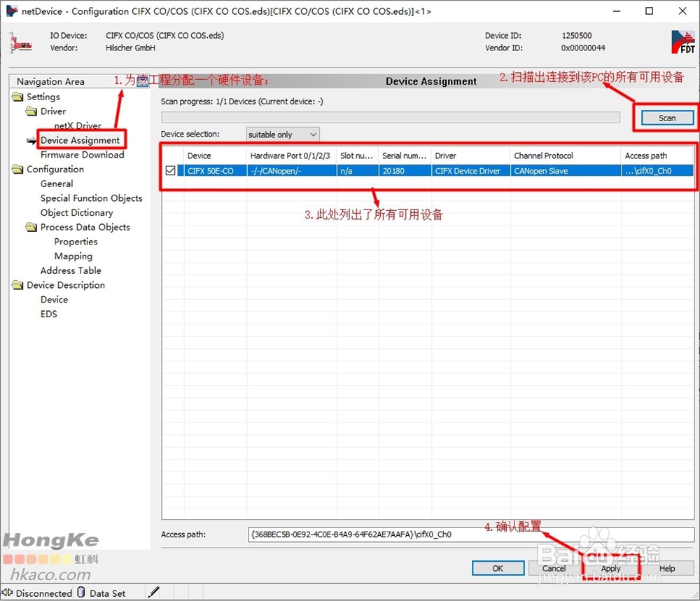Screen dimensions: 700x601
Task: Click the Disconnected status text
Action: [x=43, y=593]
